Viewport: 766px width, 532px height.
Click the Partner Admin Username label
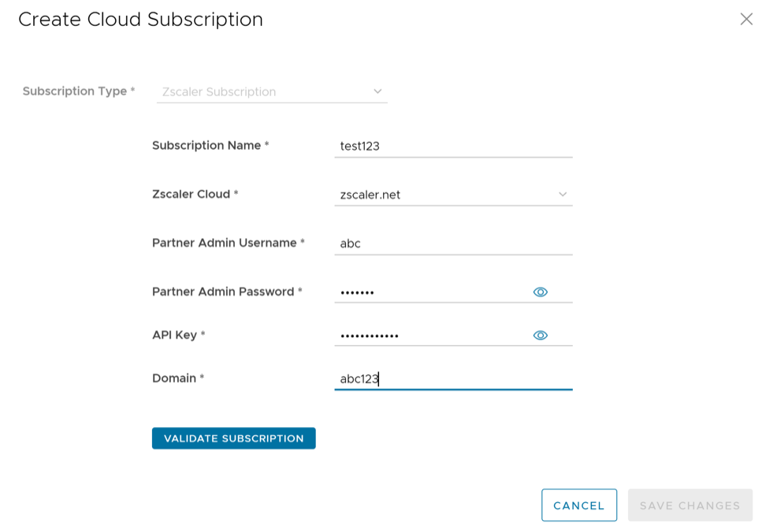point(225,243)
